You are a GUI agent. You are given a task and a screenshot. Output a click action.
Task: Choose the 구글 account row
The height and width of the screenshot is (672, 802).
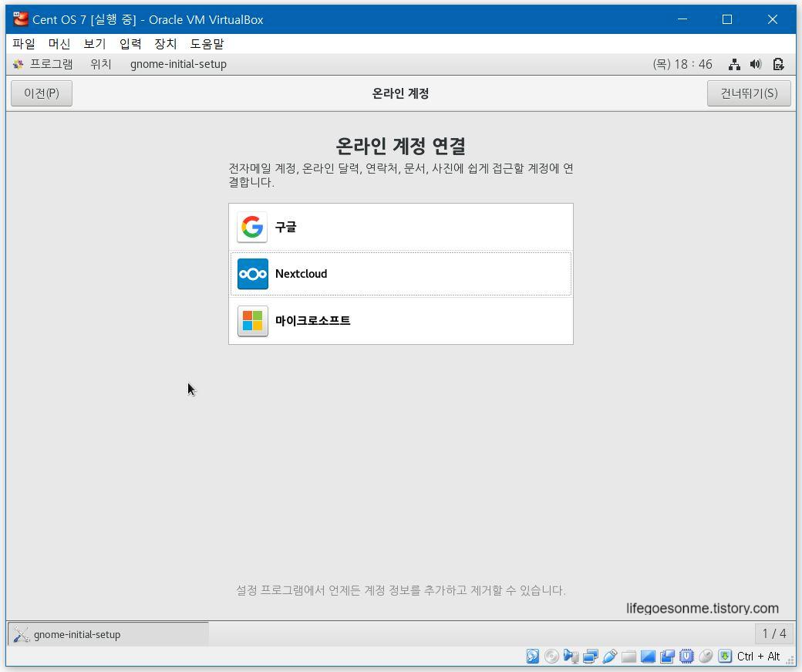tap(401, 227)
